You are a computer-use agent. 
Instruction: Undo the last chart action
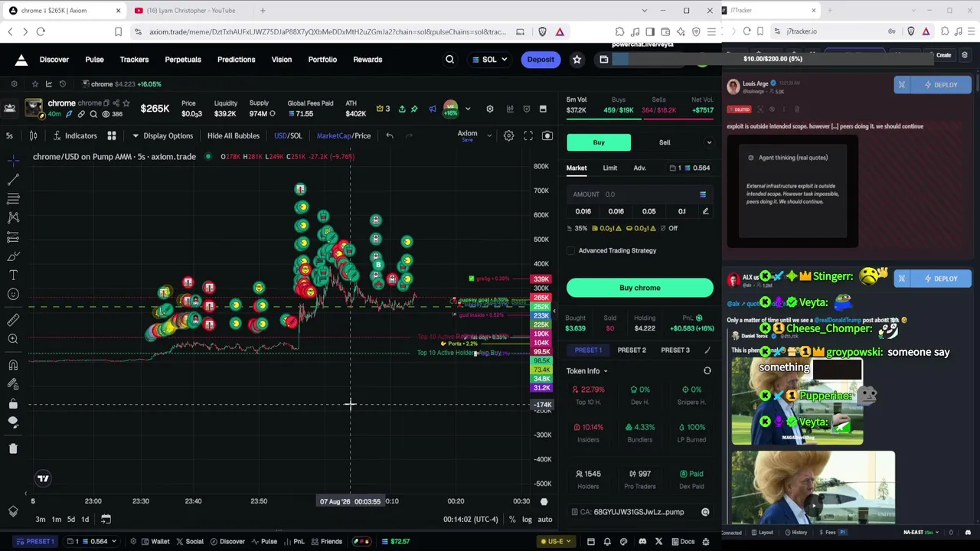pos(390,135)
